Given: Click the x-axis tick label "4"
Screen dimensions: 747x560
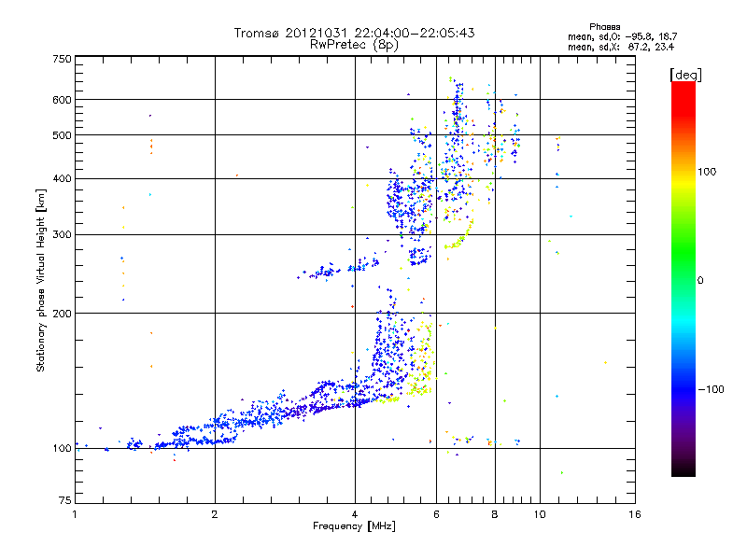Looking at the screenshot, I should click(x=355, y=514).
